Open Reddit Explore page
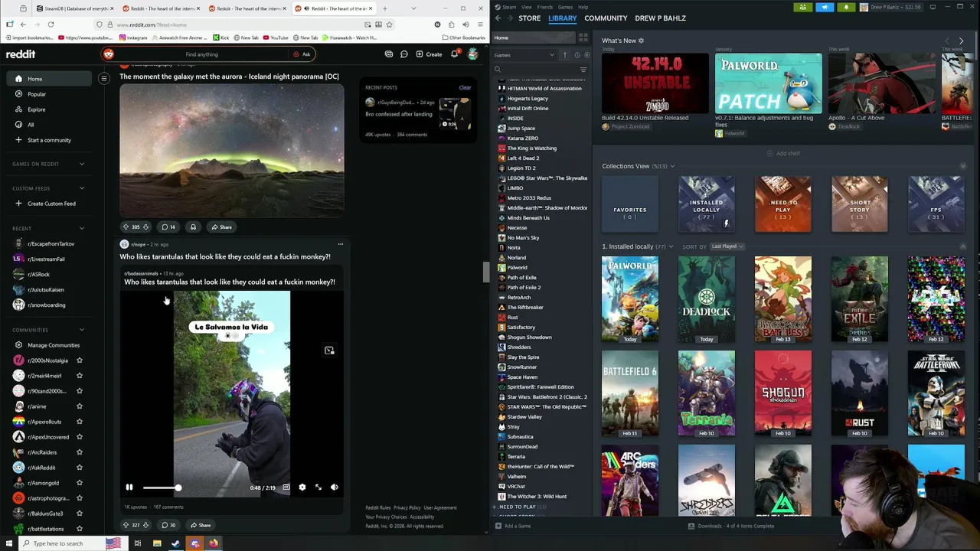 [37, 109]
